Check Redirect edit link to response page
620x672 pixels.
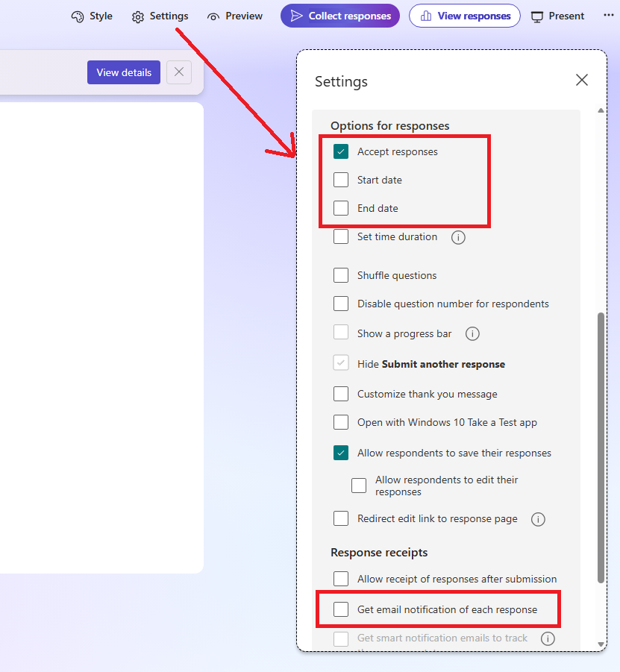pos(341,518)
